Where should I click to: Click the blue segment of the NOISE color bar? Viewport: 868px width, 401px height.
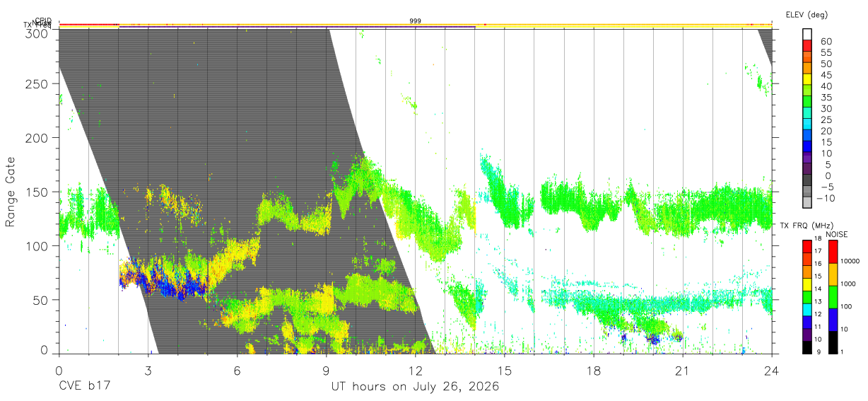click(833, 320)
